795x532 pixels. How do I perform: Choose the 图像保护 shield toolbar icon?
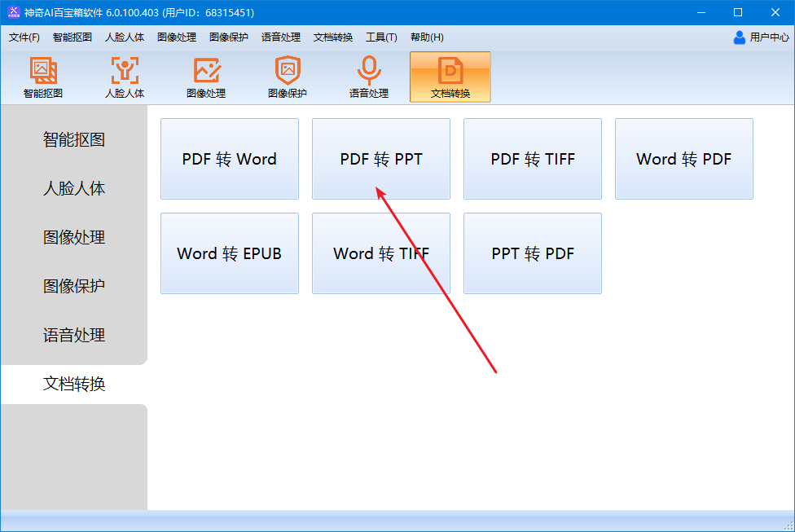point(288,77)
